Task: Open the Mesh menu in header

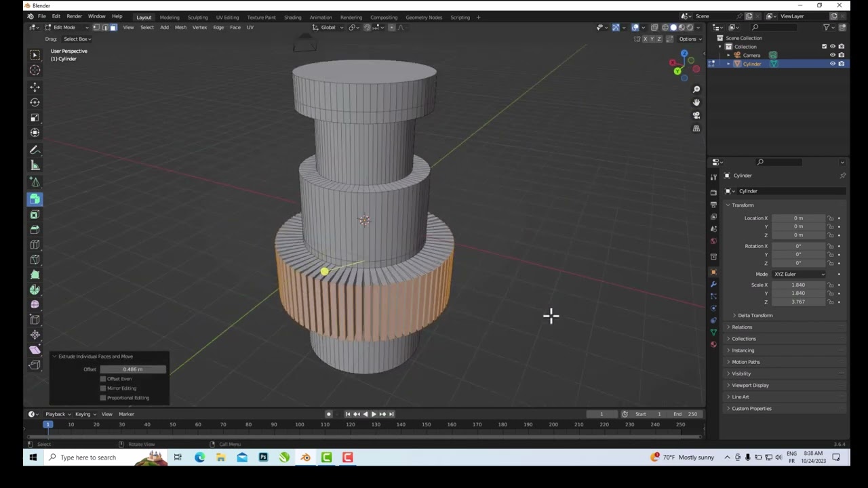Action: point(180,27)
